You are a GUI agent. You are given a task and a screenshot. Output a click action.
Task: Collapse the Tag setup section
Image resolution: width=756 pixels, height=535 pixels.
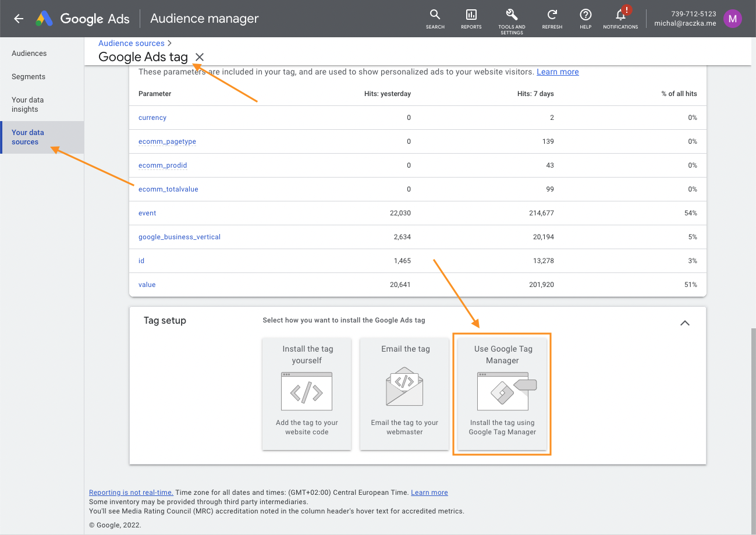click(x=685, y=323)
